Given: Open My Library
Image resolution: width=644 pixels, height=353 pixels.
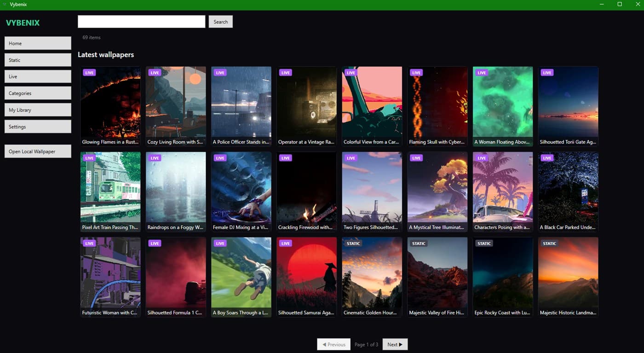Looking at the screenshot, I should [38, 110].
